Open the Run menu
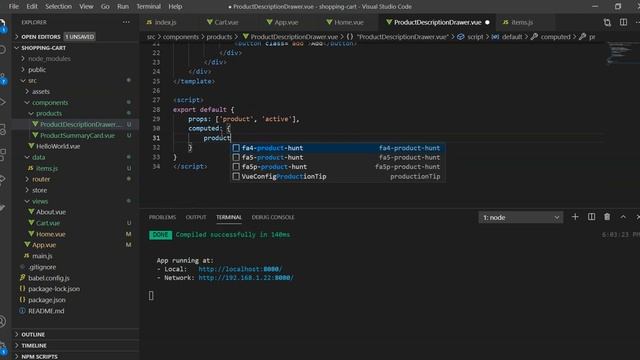 pos(123,7)
